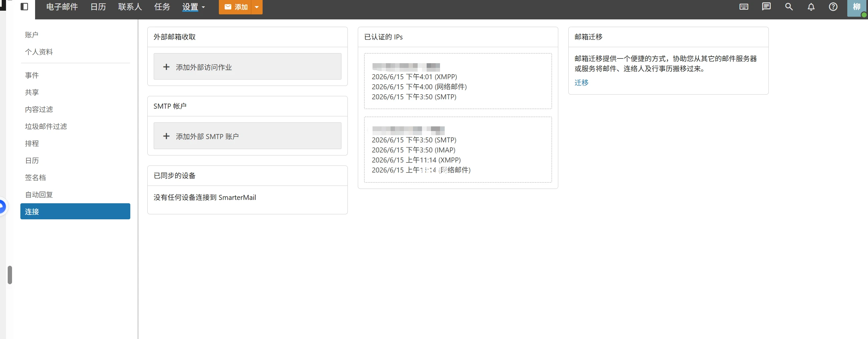Viewport: 868px width, 339px height.
Task: Select 事件 in settings sidebar
Action: (32, 75)
